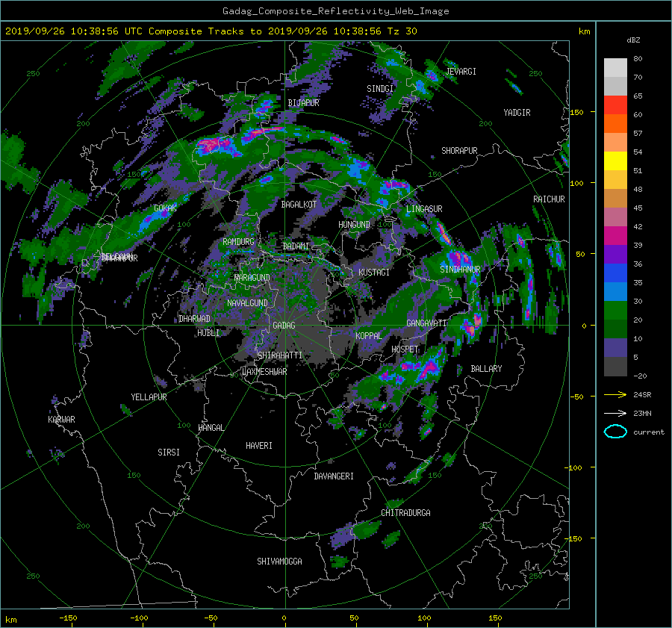Click the magenta storm cell northwest of Bijapur

pos(214,146)
